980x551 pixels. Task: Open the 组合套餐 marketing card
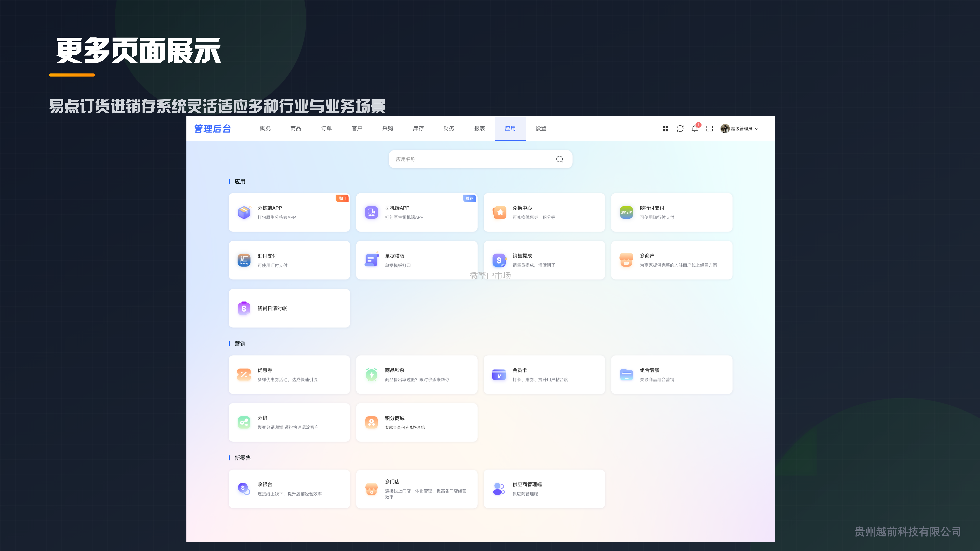671,375
